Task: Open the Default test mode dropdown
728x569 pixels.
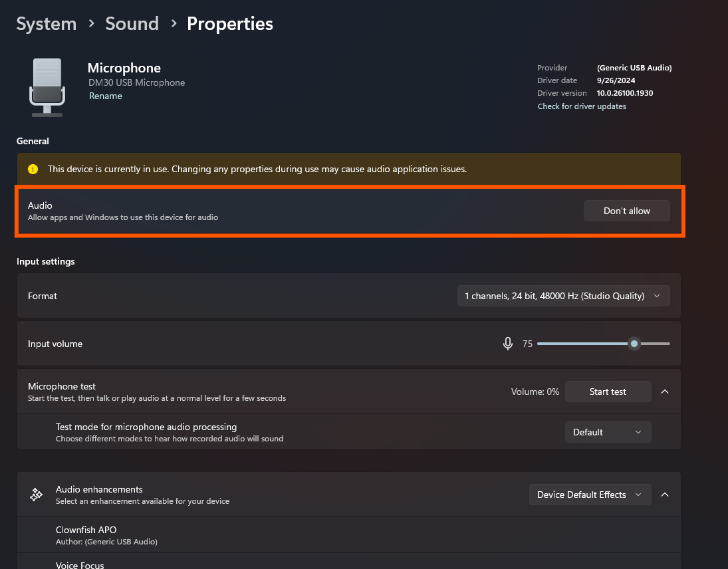Action: tap(608, 432)
